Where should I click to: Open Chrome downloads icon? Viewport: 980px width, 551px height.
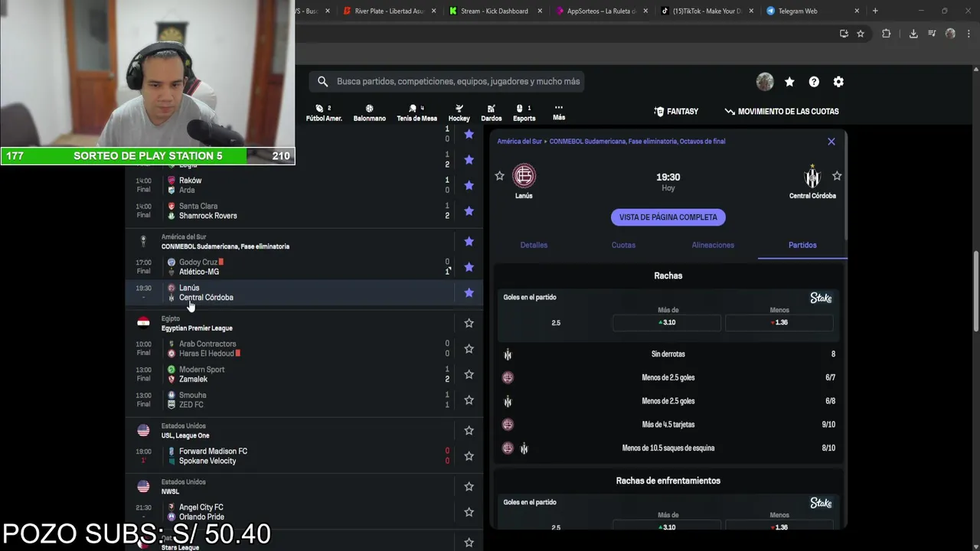coord(913,34)
